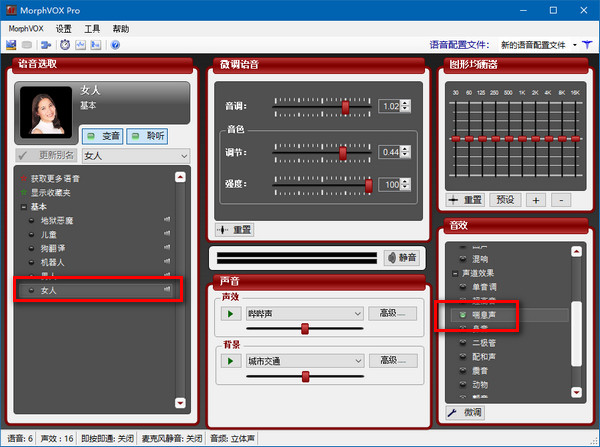Click the grey disk icon in the toolbar
The height and width of the screenshot is (447, 600).
27,45
